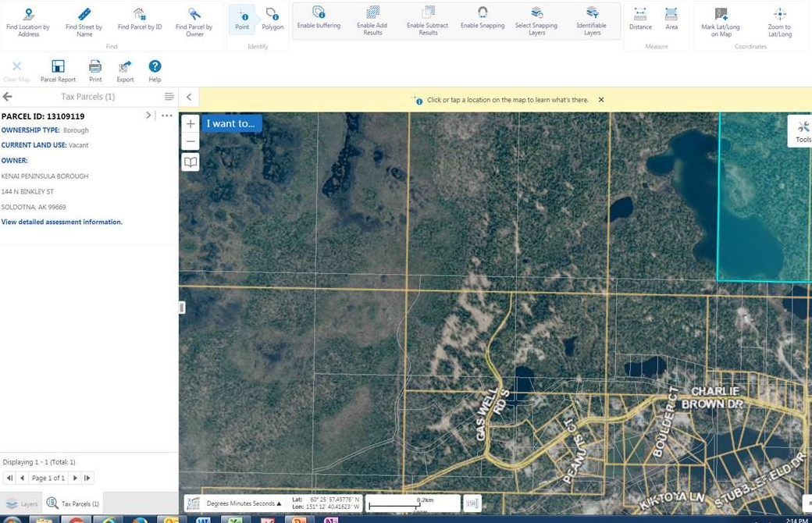Click the PARCEL ID: 13109119 heading
Screen dimensions: 812x523
pyautogui.click(x=43, y=116)
